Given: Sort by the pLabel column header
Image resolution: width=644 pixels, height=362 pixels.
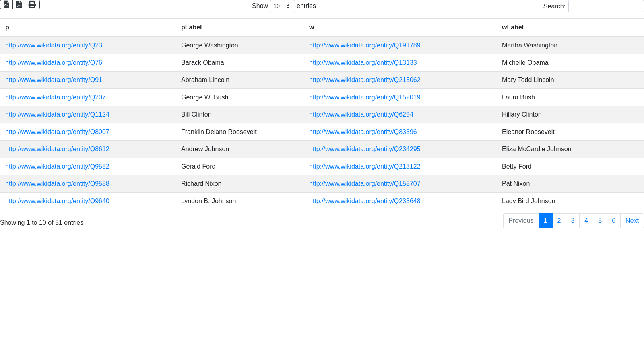Looking at the screenshot, I should pos(191,27).
